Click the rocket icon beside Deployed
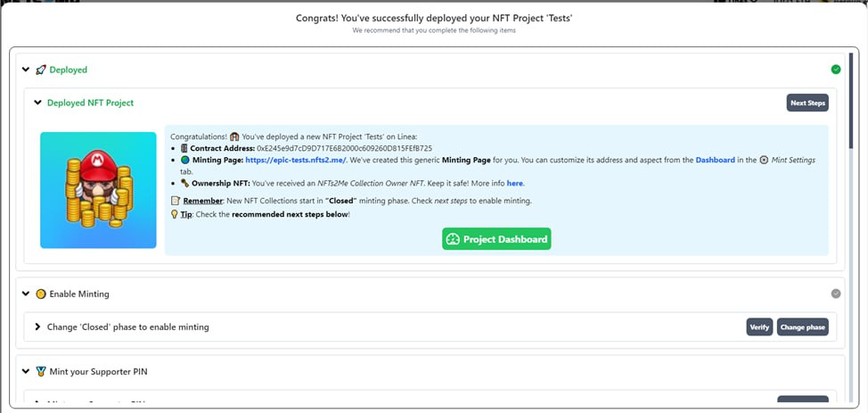 (x=40, y=70)
